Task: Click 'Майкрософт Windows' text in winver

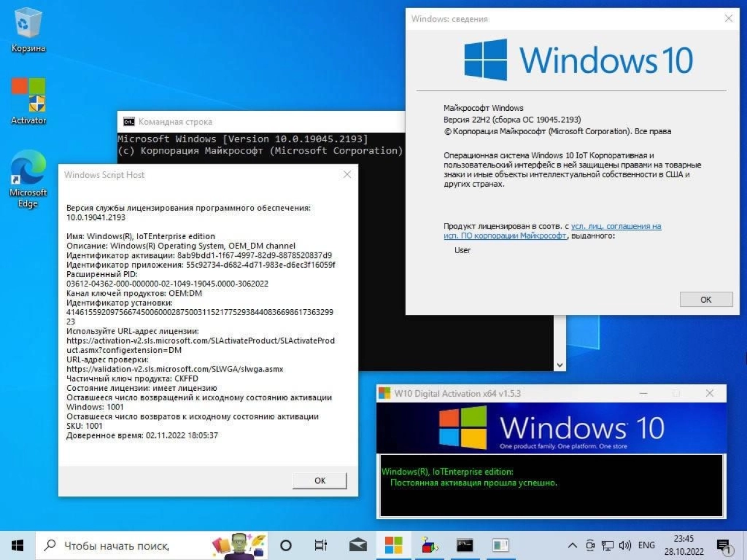Action: coord(483,108)
